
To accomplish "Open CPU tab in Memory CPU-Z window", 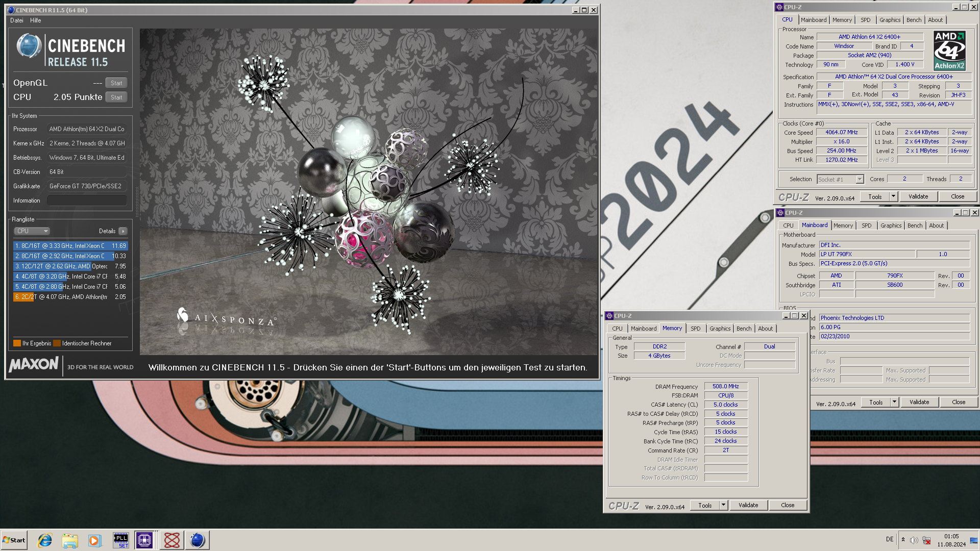I will [617, 329].
